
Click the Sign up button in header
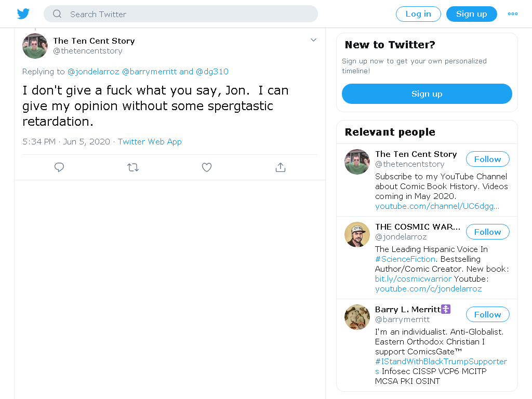coord(472,14)
